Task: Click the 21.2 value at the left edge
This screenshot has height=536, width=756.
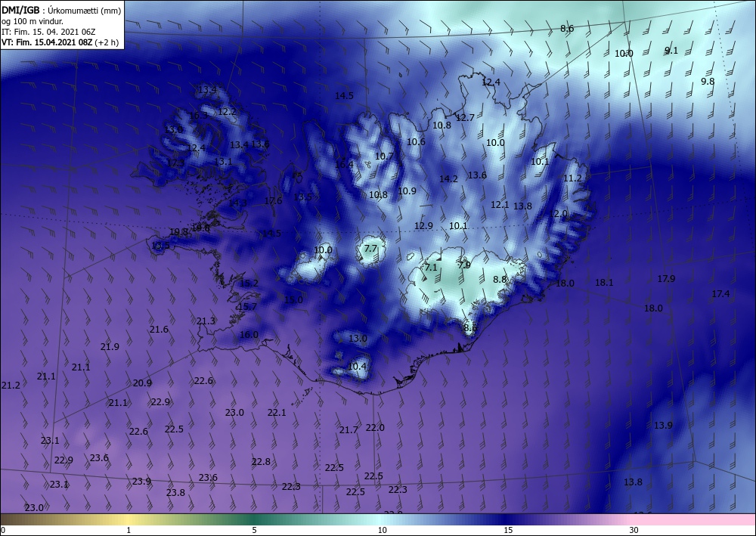Action: click(x=11, y=385)
